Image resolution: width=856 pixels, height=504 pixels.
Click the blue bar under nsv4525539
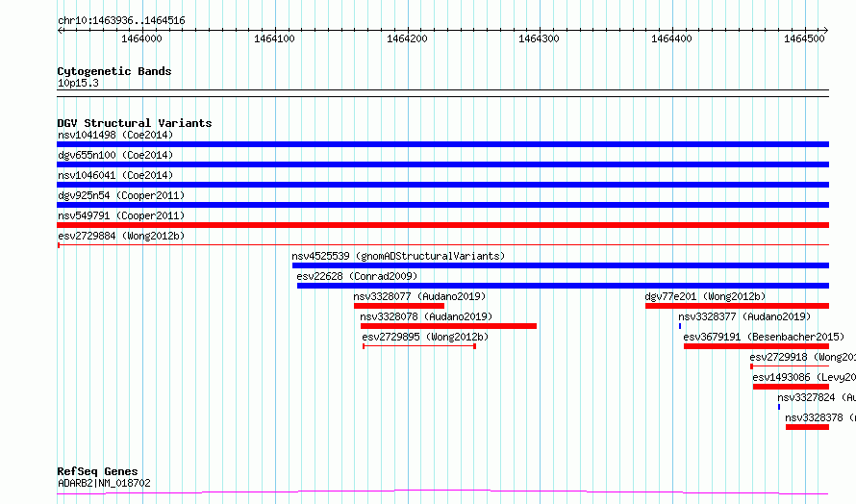(561, 265)
